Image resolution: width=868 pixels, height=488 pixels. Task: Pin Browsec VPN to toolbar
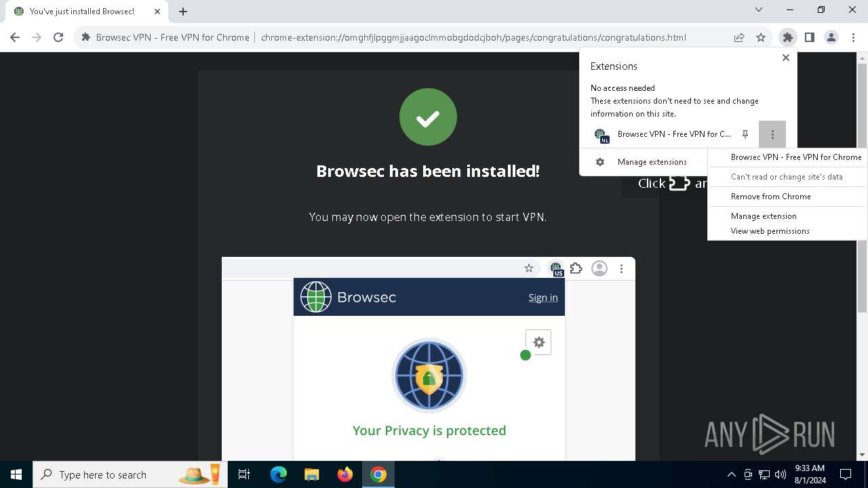(x=745, y=134)
